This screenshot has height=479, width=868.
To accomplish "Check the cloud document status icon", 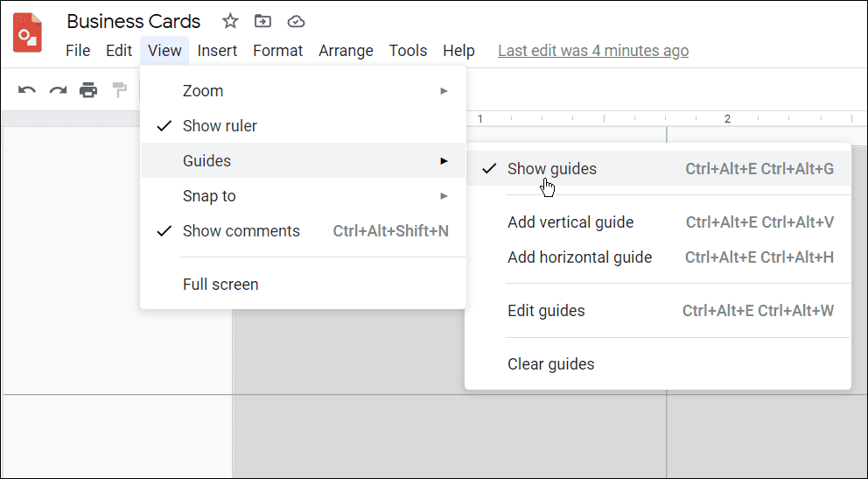I will tap(296, 21).
